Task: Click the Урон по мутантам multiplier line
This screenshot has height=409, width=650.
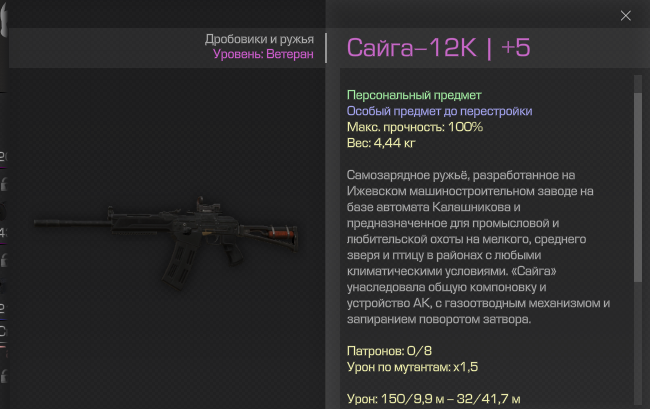Action: coord(412,367)
